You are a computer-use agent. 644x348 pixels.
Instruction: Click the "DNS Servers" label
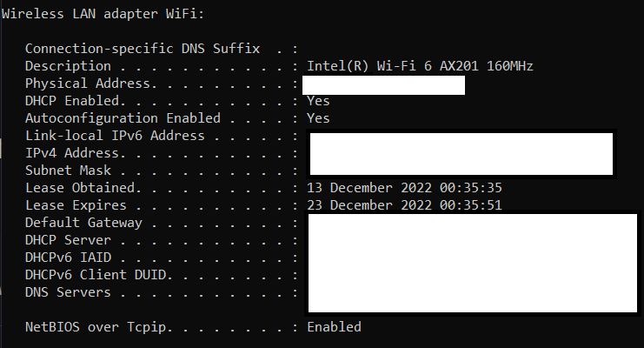point(68,292)
